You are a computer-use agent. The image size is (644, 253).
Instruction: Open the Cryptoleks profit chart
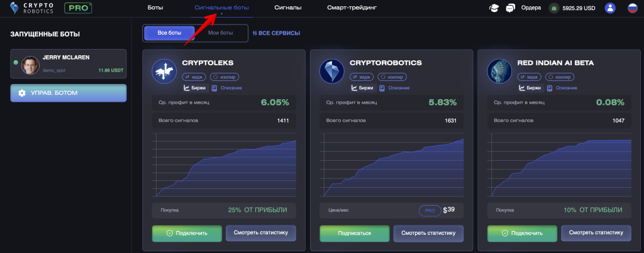225,165
